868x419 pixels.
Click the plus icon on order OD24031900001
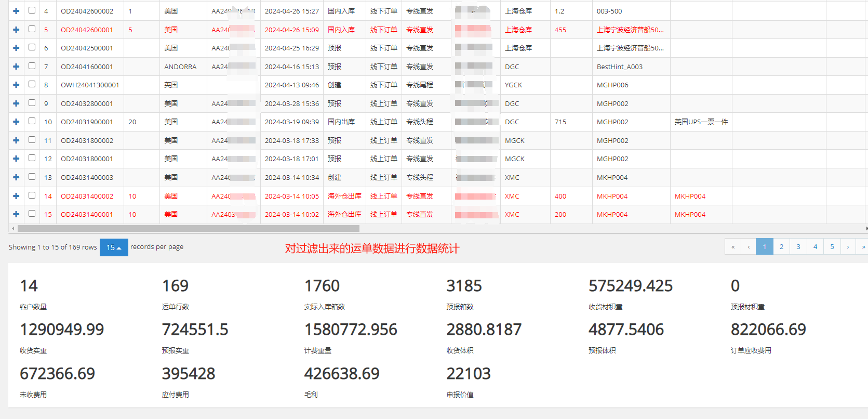point(16,122)
